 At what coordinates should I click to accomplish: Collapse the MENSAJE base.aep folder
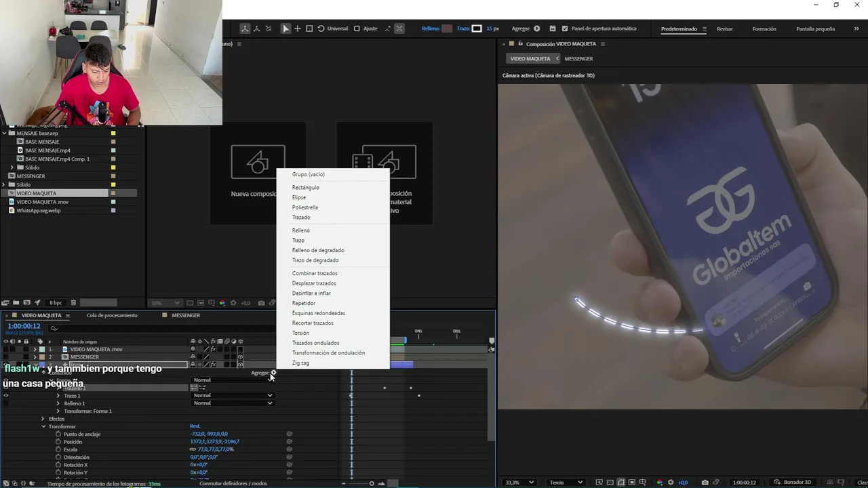pyautogui.click(x=4, y=134)
